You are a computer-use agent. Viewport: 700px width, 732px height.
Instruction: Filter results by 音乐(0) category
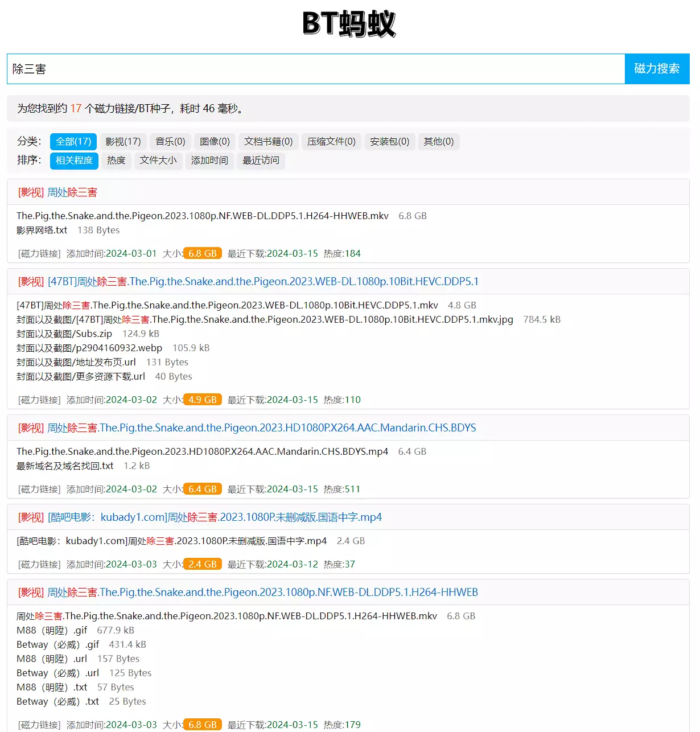tap(170, 142)
